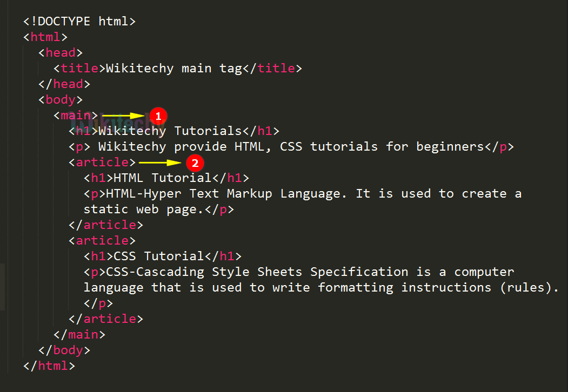The image size is (568, 392).
Task: Click the 'CSS Tutorial' h1 line
Action: [x=162, y=256]
